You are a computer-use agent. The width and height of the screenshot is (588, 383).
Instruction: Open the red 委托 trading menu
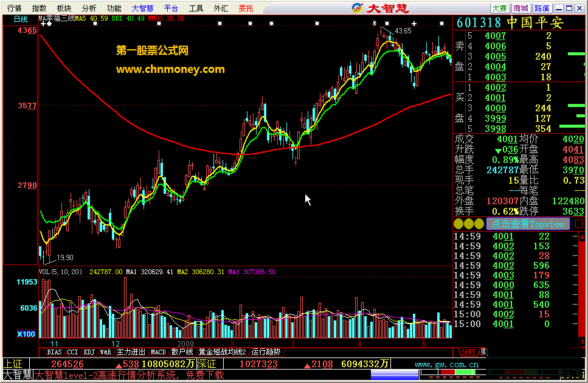(x=246, y=8)
